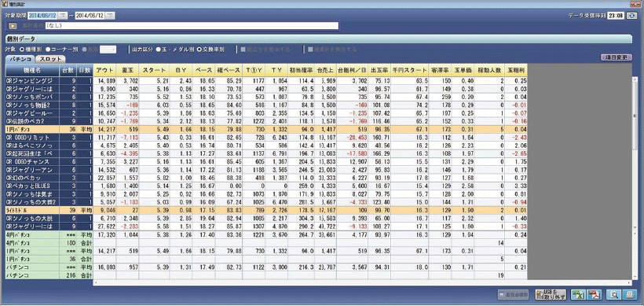The height and width of the screenshot is (306, 644).
Task: Click the 個別データ section header
Action: coord(318,39)
